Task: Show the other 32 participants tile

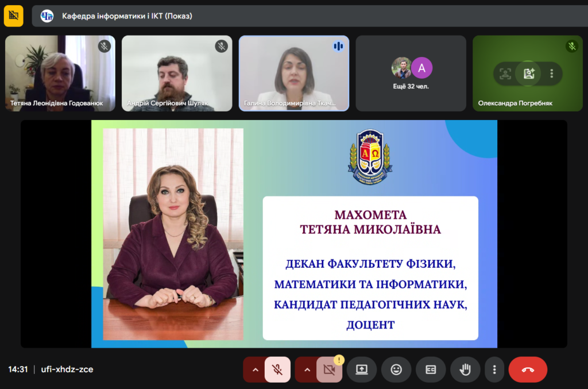Action: point(411,74)
